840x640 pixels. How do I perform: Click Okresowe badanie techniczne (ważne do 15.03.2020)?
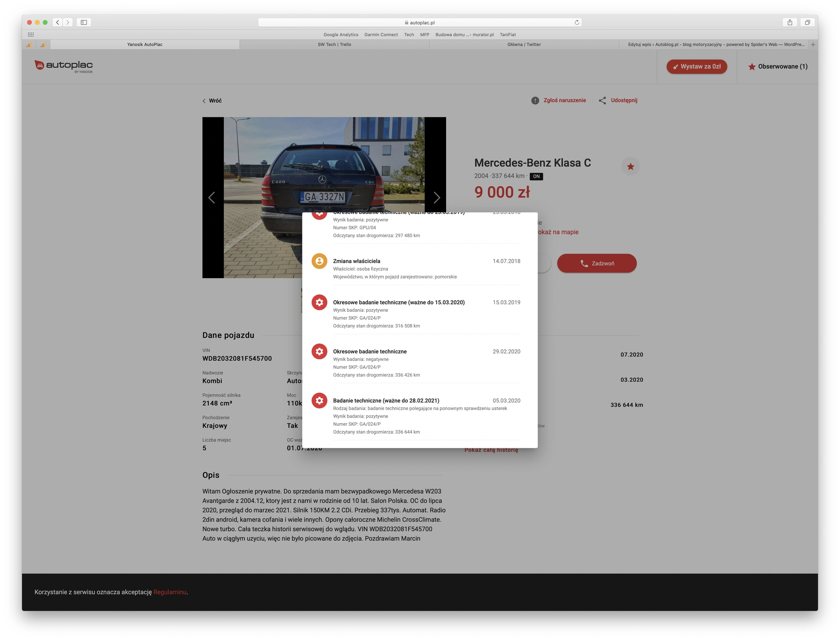pyautogui.click(x=399, y=302)
